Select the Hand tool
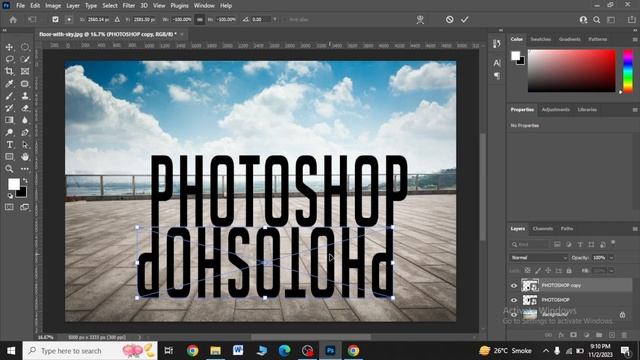 25,157
